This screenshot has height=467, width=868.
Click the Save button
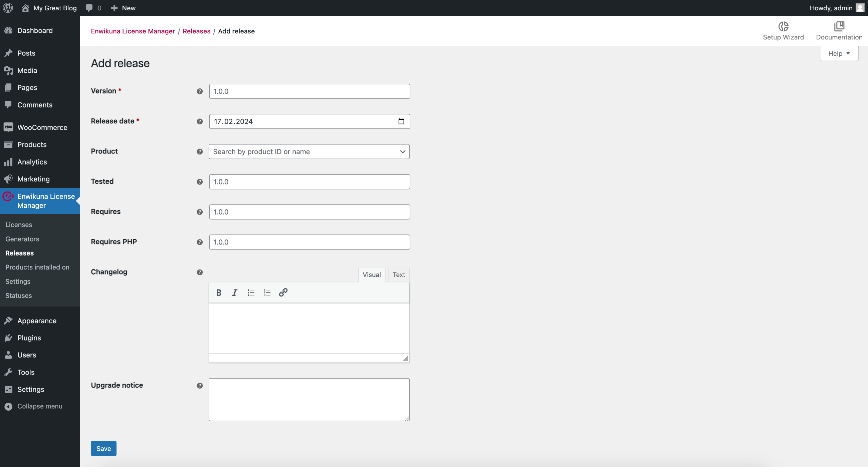103,449
